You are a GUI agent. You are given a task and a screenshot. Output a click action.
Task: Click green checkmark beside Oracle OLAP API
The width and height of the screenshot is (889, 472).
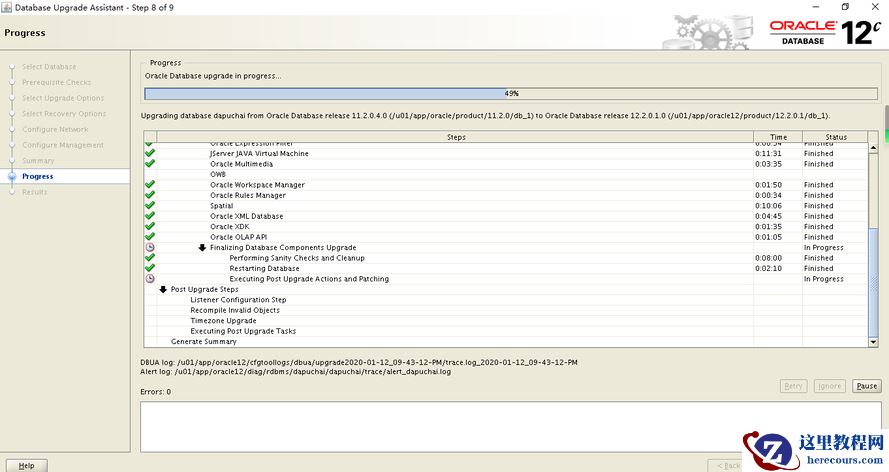[150, 237]
